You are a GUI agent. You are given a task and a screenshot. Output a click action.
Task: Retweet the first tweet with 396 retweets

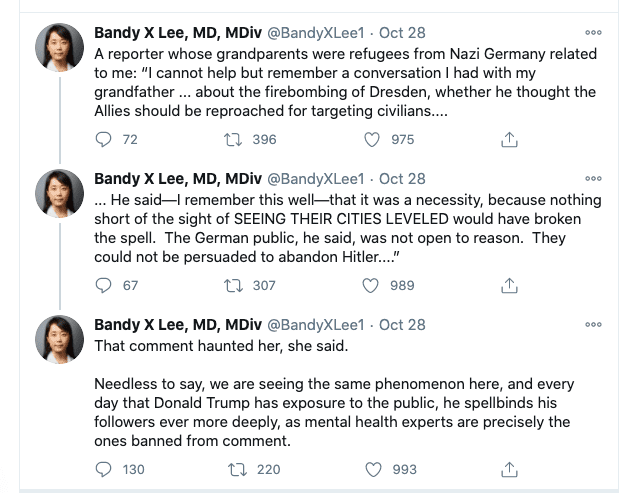click(x=233, y=139)
